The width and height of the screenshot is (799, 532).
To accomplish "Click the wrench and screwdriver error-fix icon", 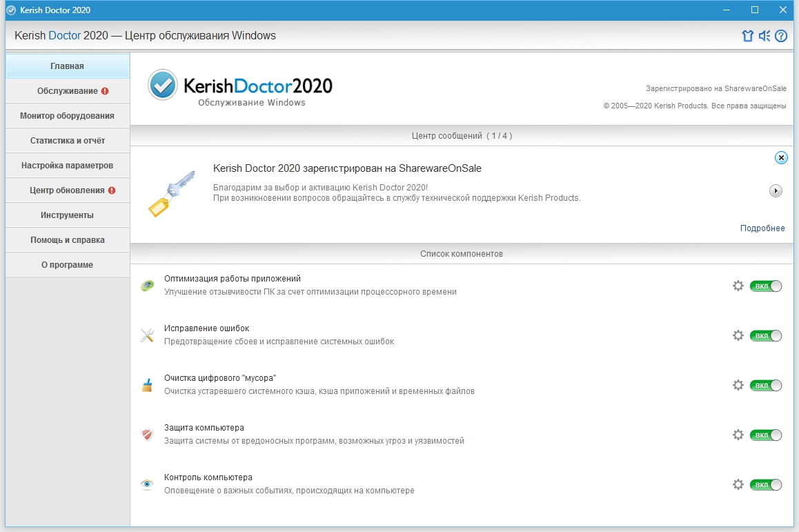I will click(147, 335).
